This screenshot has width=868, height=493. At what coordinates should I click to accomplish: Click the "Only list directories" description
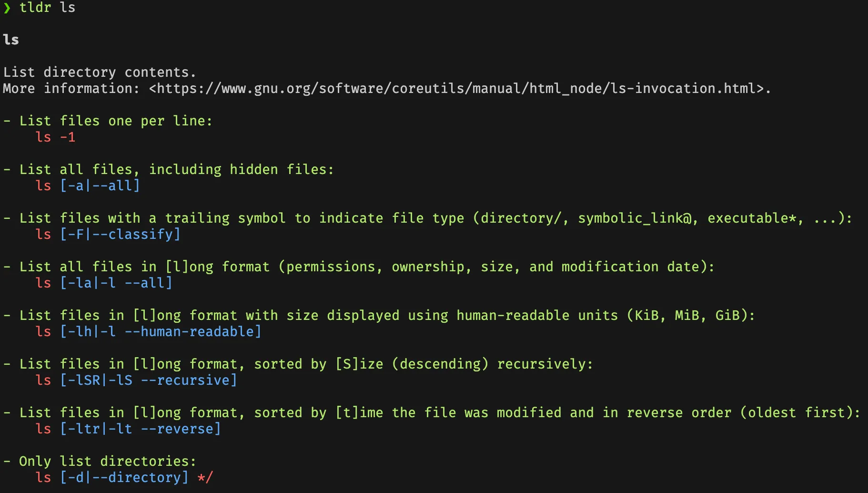tap(107, 462)
